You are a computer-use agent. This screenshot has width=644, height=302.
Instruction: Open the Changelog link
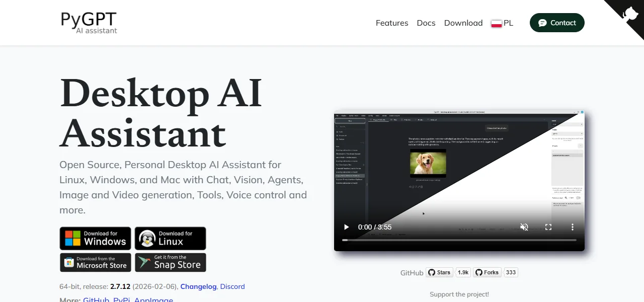pos(198,286)
